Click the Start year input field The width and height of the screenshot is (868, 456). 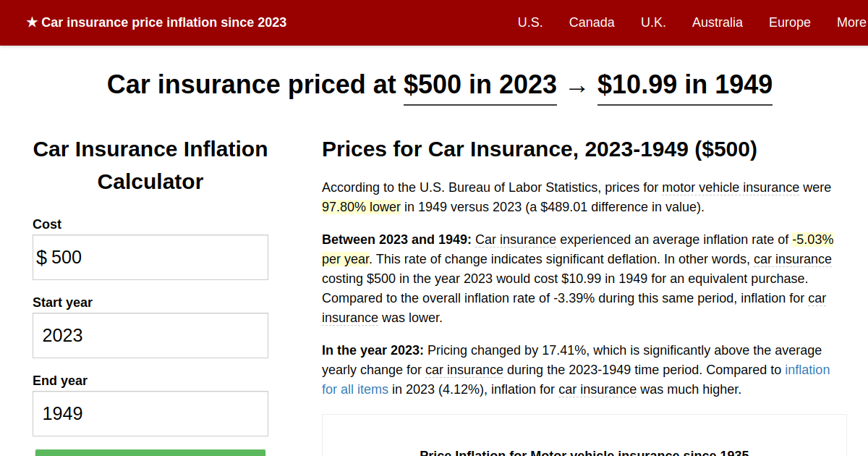coord(150,335)
